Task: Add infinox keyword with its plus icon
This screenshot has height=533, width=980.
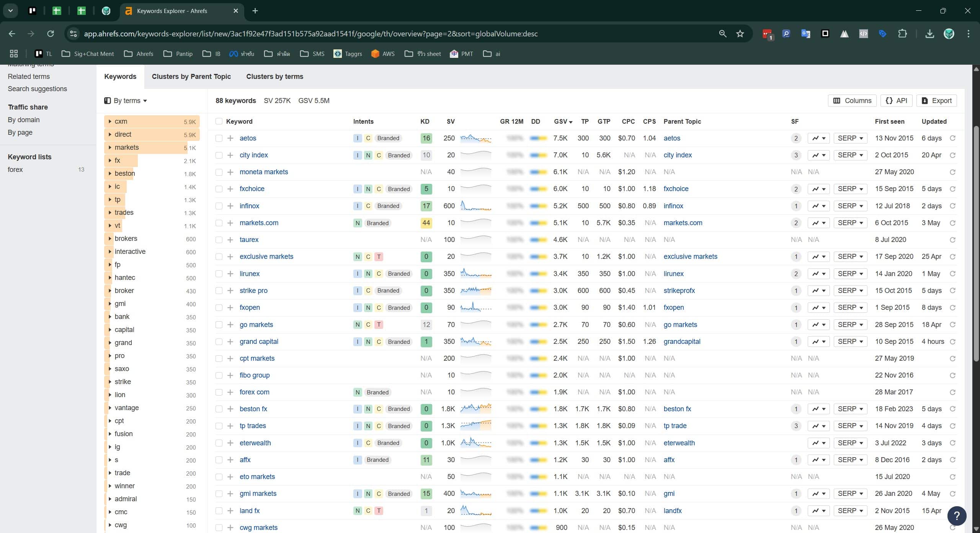Action: [x=230, y=206]
